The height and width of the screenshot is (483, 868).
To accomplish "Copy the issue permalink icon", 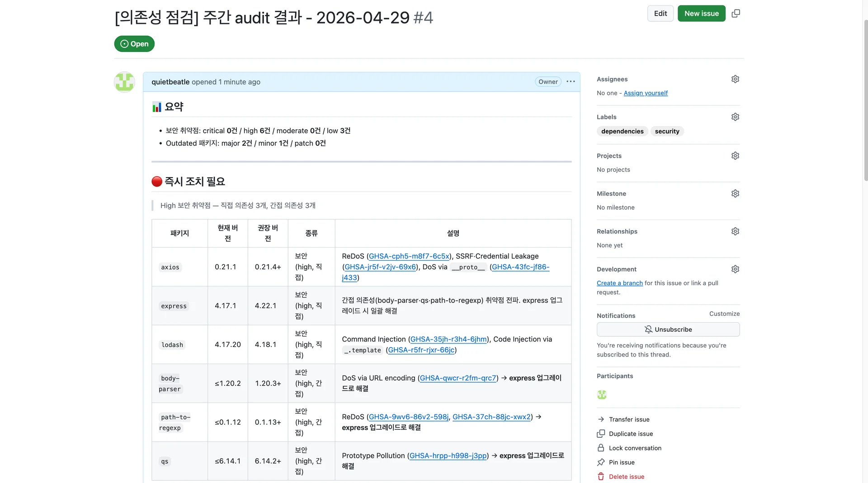I will click(x=735, y=14).
